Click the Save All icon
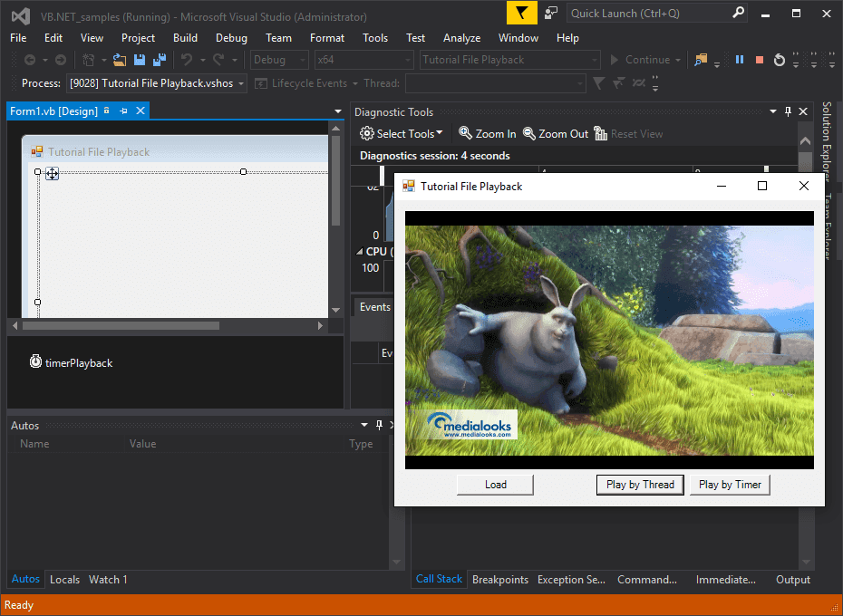Viewport: 843px width, 616px height. [160, 60]
